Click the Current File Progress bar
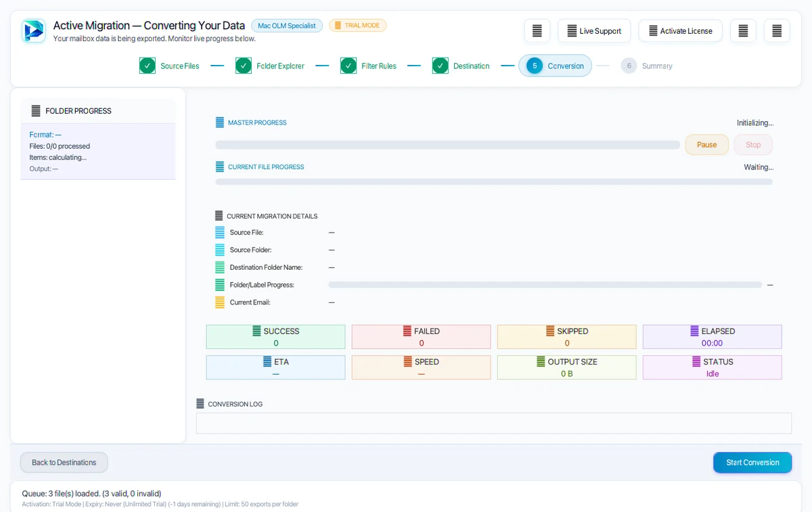 click(494, 182)
